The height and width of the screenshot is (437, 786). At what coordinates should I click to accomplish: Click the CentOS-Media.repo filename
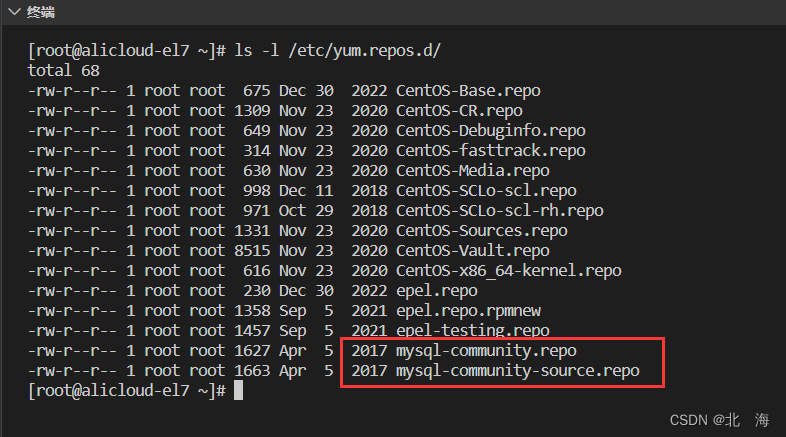473,171
